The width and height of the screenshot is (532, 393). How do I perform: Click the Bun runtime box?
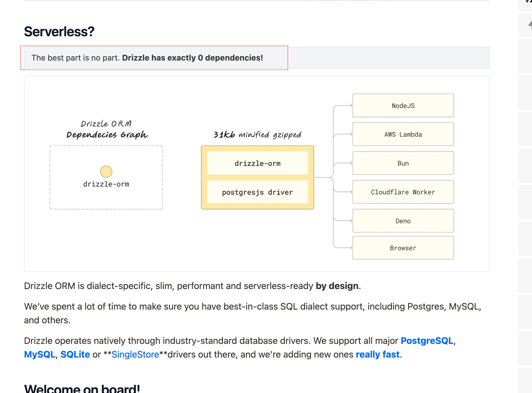[403, 163]
